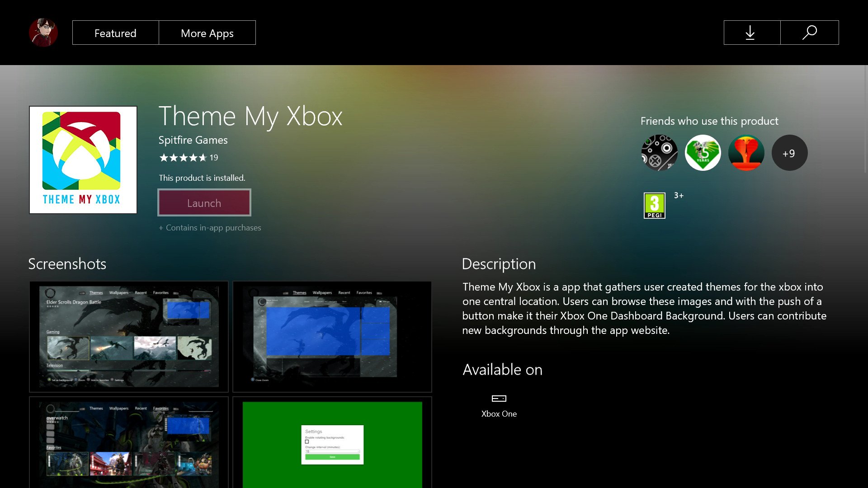This screenshot has height=488, width=868.
Task: Click the search magnifier icon
Action: coord(810,33)
